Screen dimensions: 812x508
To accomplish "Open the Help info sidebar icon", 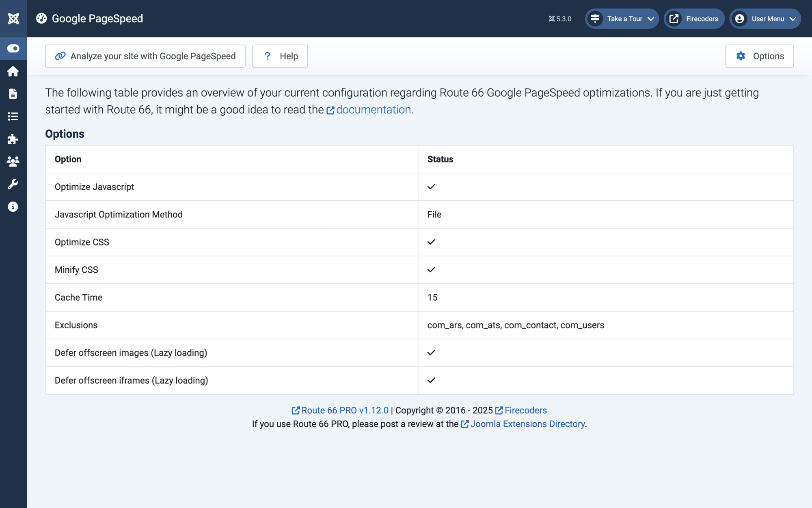I will (x=13, y=207).
